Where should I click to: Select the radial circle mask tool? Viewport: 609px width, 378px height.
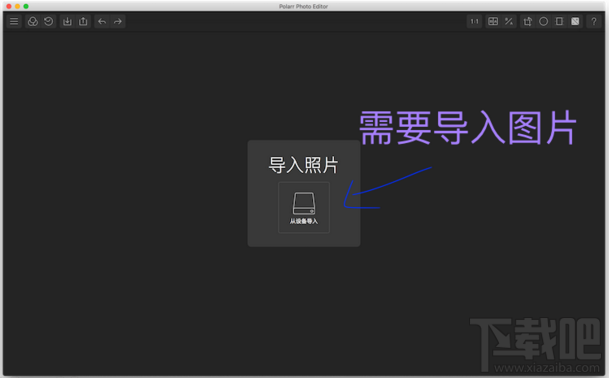543,21
